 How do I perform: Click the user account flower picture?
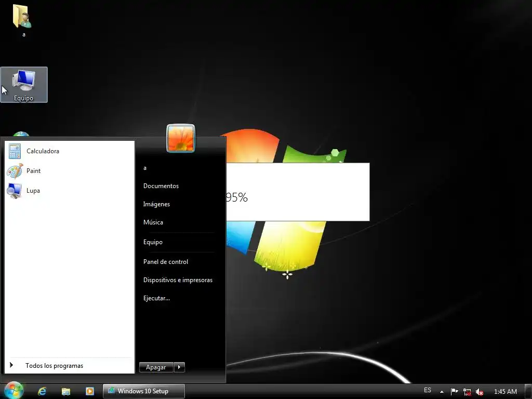pos(181,138)
